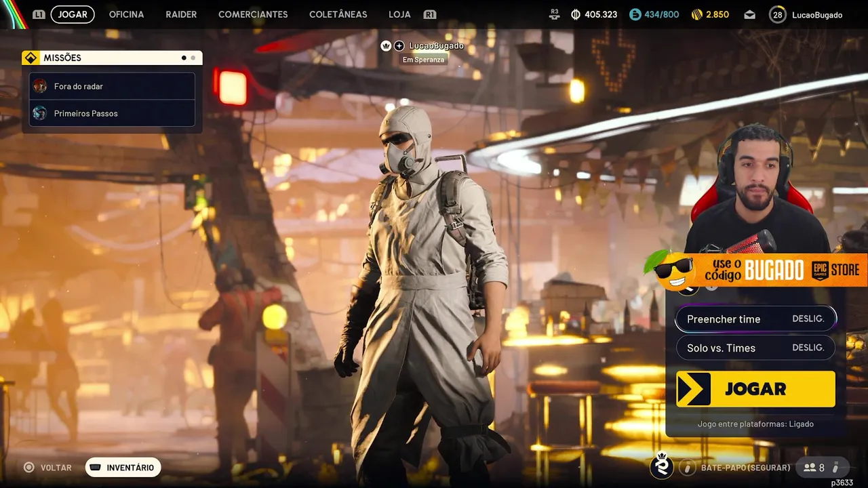Click the Fora do radar mission portrait icon
868x488 pixels.
(x=40, y=86)
